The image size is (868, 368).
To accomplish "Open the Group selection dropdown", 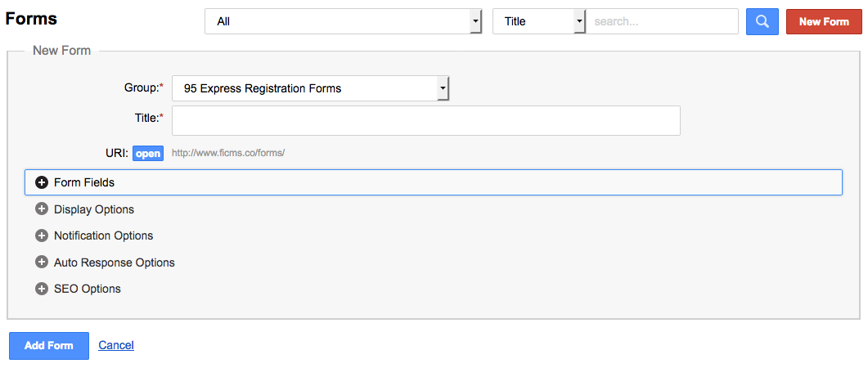I will coord(311,88).
